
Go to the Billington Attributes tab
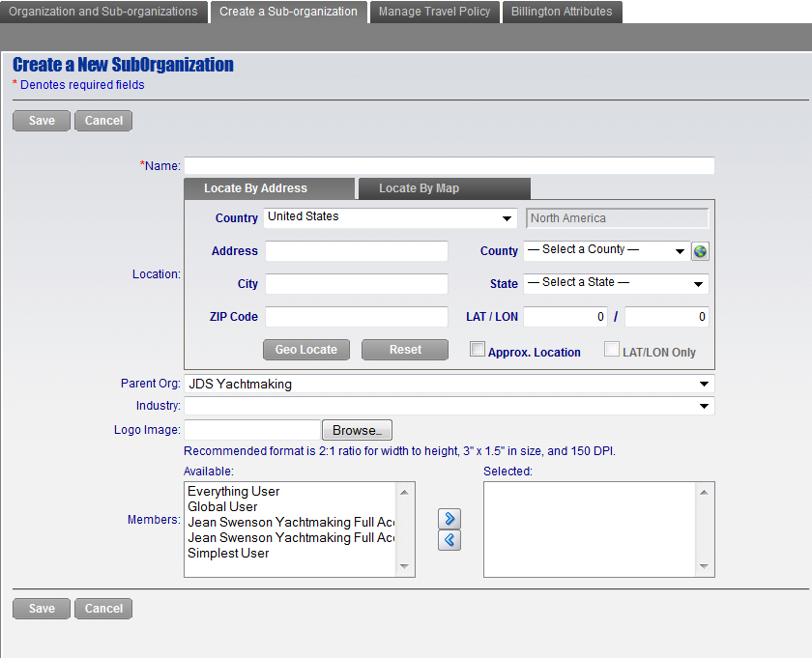coord(562,12)
